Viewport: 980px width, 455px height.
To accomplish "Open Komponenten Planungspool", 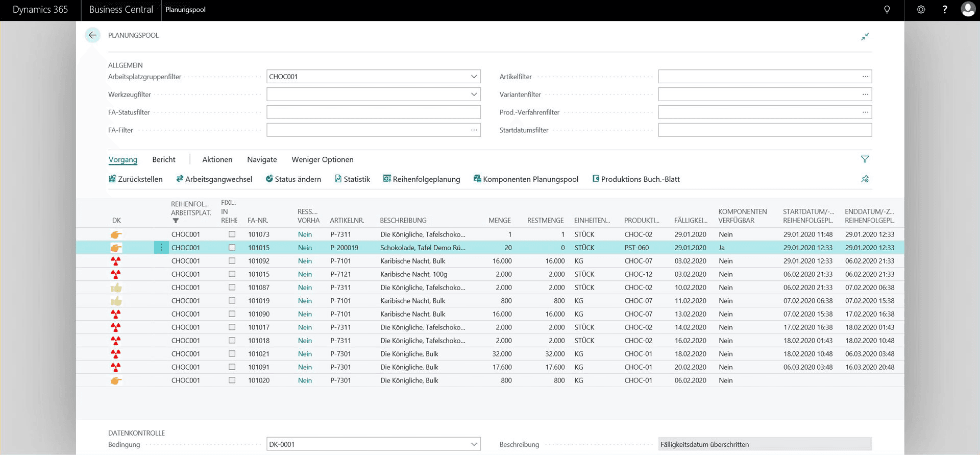I will [526, 179].
